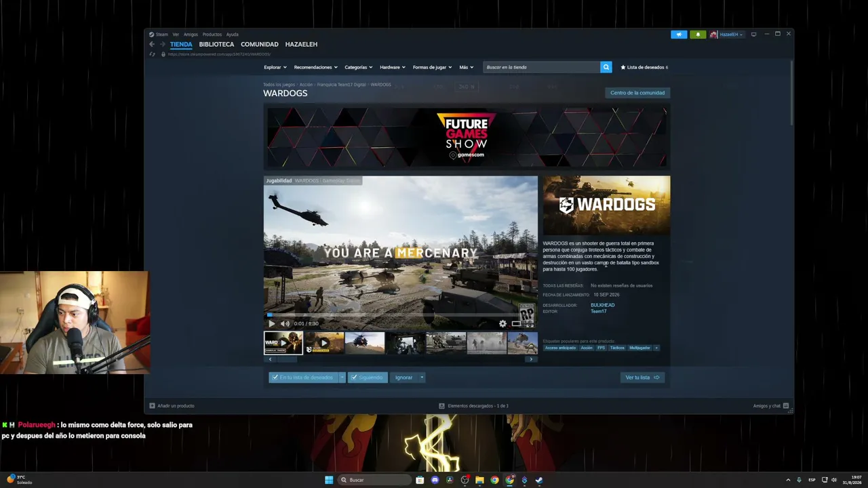Image resolution: width=868 pixels, height=488 pixels.
Task: Open the Steam announcements megaphone button
Action: (679, 35)
